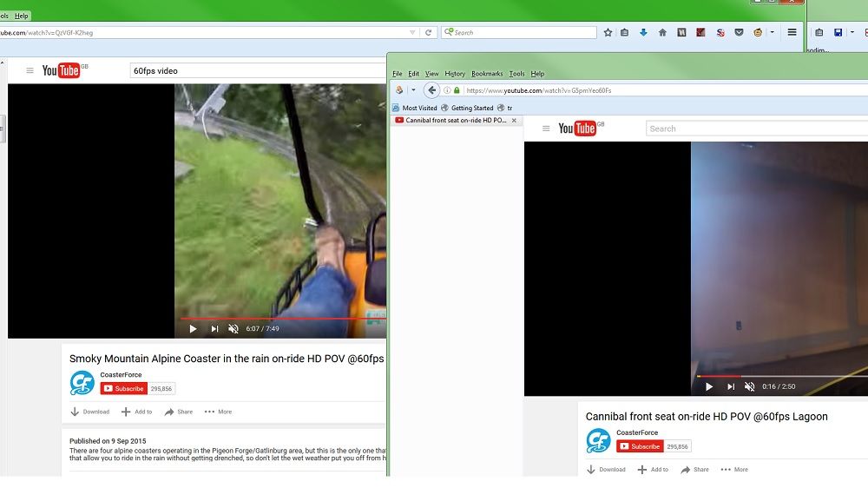Open the CoasterForce channel link under the Smoky Mountain video
The height and width of the screenshot is (488, 868).
121,375
